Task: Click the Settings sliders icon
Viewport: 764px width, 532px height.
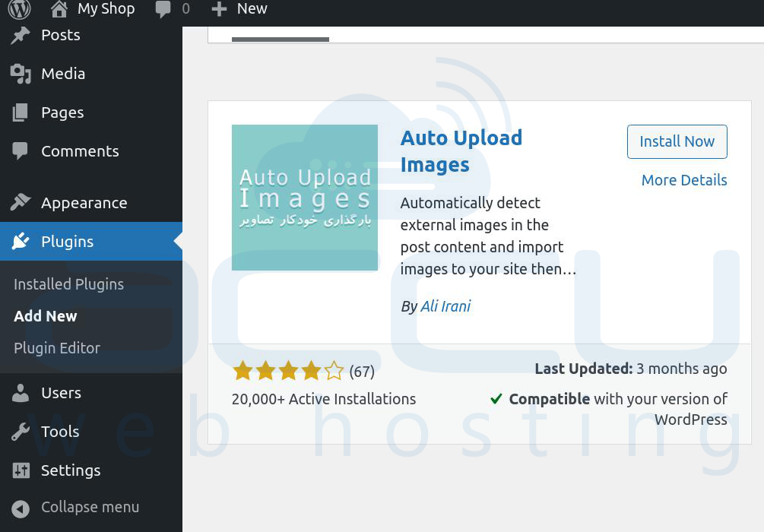Action: 21,470
